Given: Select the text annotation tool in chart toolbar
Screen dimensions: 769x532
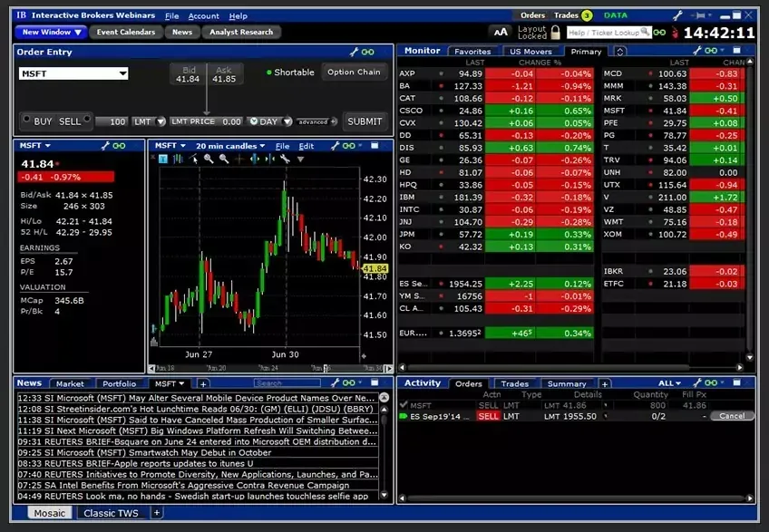Looking at the screenshot, I should 163,159.
